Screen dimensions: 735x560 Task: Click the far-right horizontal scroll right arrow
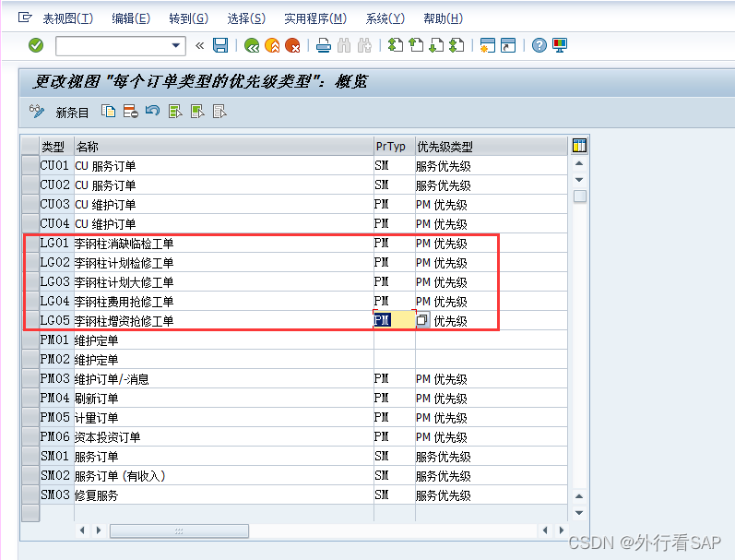click(x=562, y=530)
